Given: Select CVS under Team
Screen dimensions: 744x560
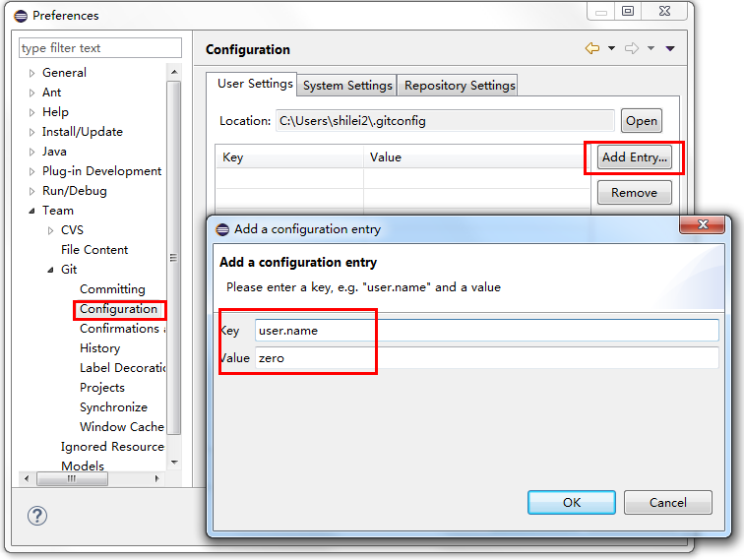Looking at the screenshot, I should (x=72, y=230).
